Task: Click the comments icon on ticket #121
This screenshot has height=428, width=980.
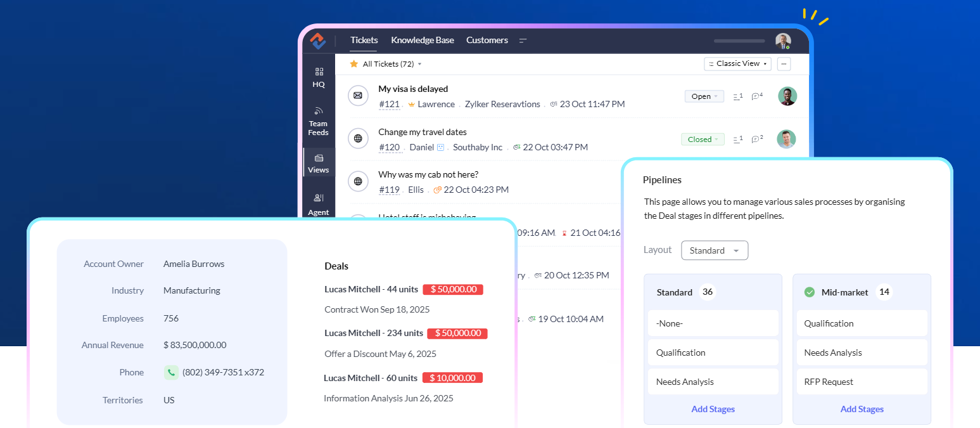Action: [757, 96]
